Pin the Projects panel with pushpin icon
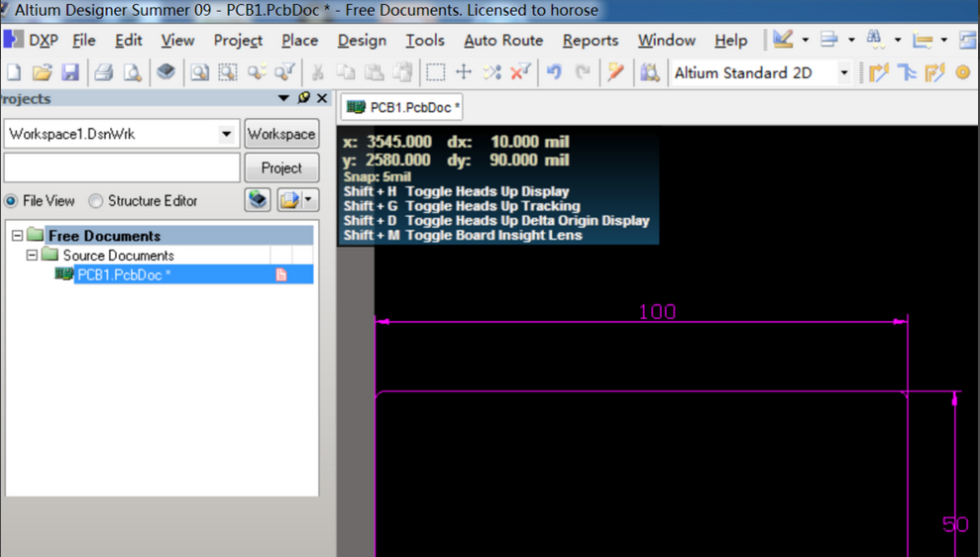980x557 pixels. coord(304,98)
